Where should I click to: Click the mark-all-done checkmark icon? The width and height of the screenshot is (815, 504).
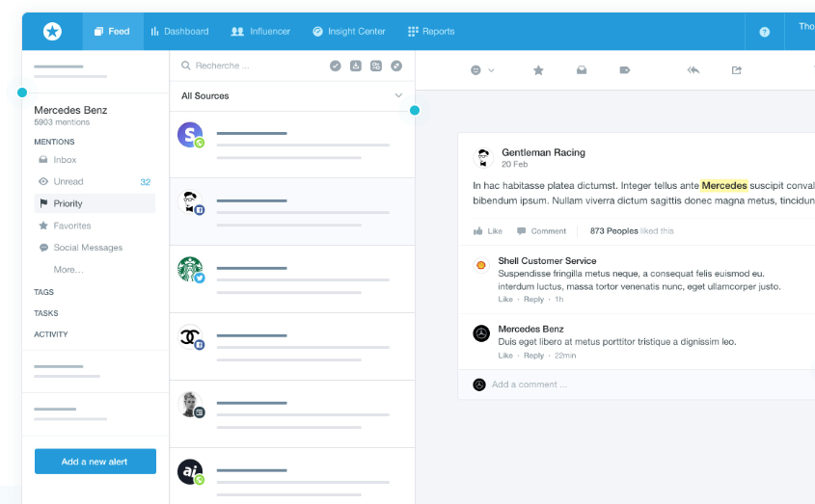[x=336, y=66]
